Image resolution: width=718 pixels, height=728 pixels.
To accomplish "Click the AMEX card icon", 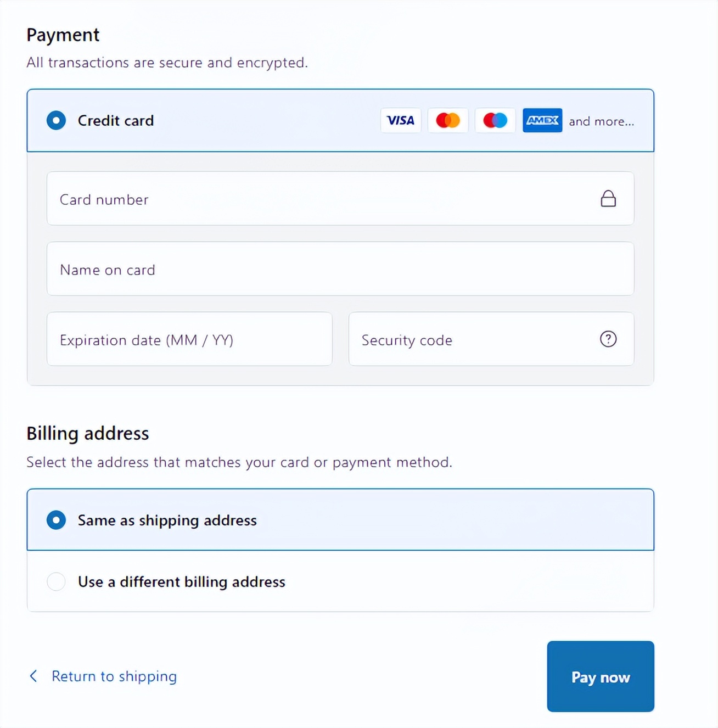I will (x=542, y=120).
